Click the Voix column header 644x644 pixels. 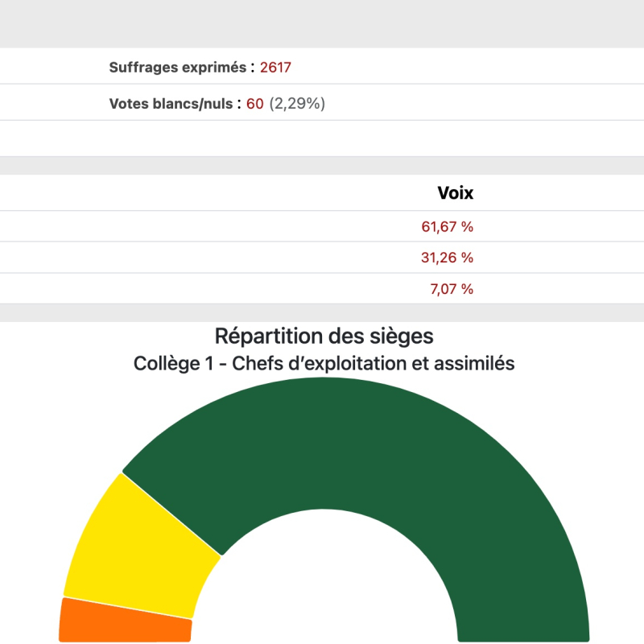(x=455, y=193)
